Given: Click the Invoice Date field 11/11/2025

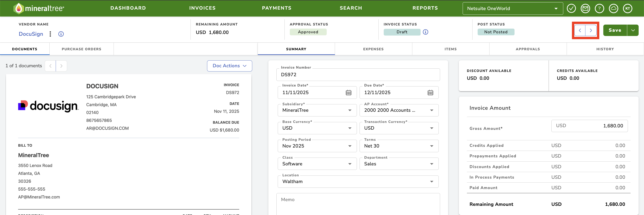Looking at the screenshot, I should [317, 93].
